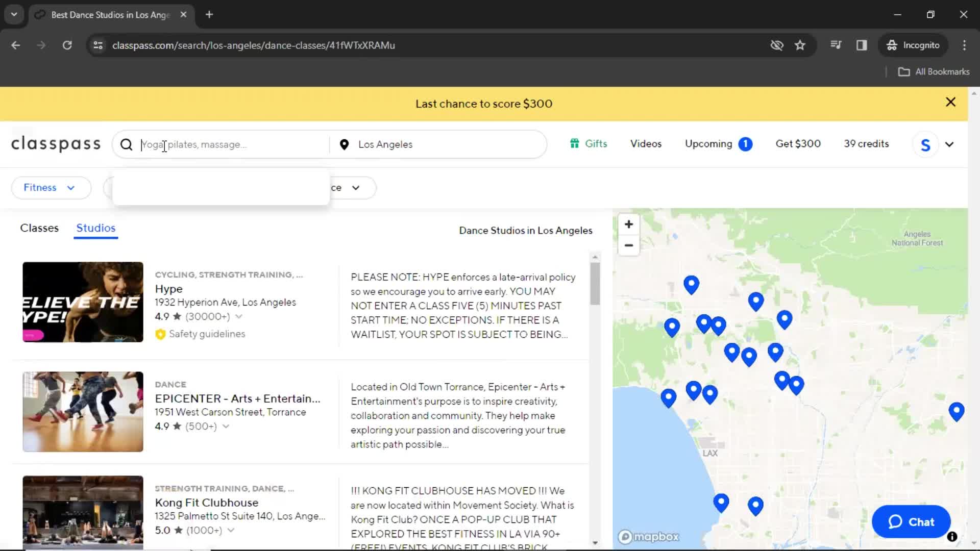The height and width of the screenshot is (551, 980).
Task: Close the yellow promo banner
Action: pyautogui.click(x=950, y=102)
